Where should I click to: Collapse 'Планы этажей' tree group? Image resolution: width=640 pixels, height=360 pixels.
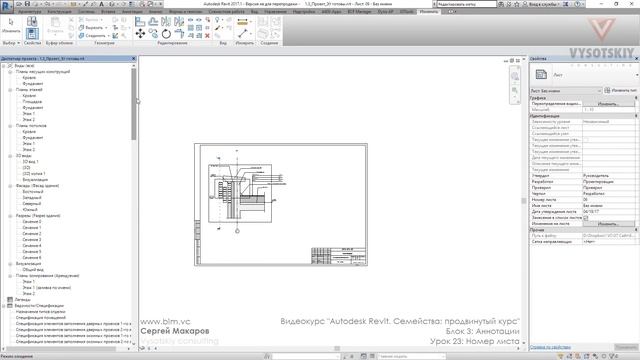click(x=10, y=90)
